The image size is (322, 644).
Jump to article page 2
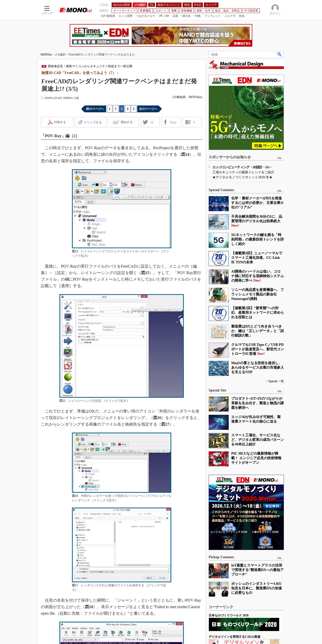pos(116,109)
